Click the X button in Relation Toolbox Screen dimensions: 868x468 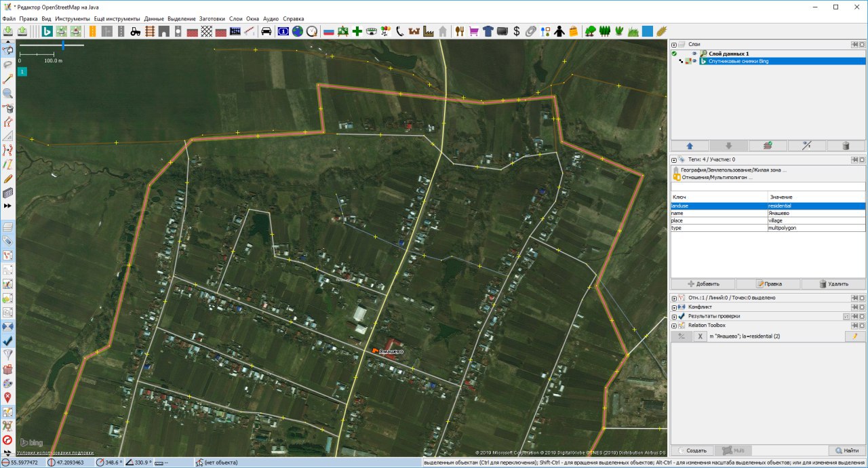tap(701, 336)
